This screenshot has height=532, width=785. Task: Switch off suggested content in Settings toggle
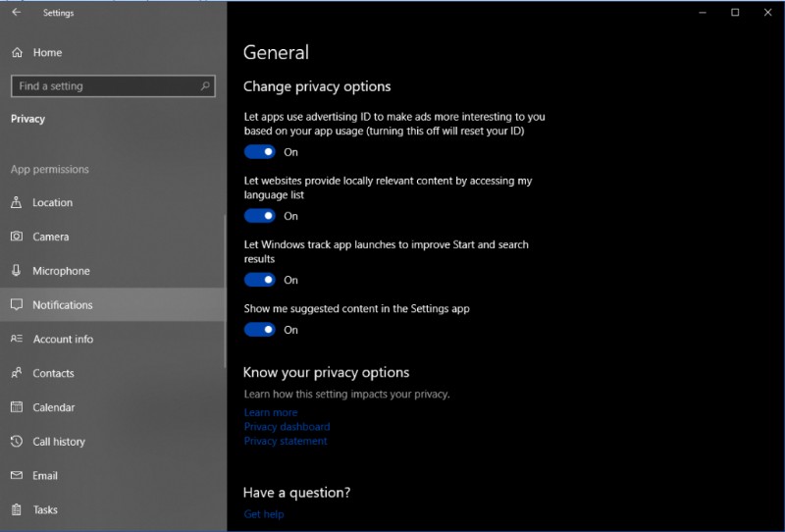(x=259, y=330)
